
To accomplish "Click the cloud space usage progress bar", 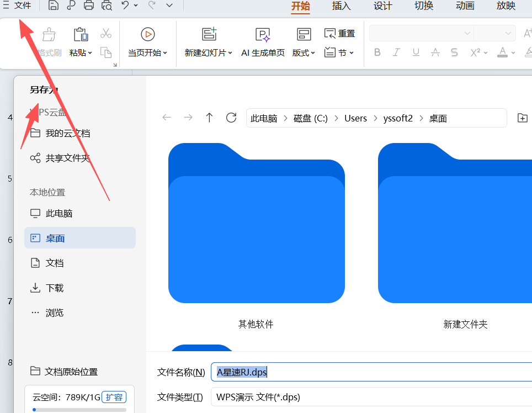I will [79, 410].
